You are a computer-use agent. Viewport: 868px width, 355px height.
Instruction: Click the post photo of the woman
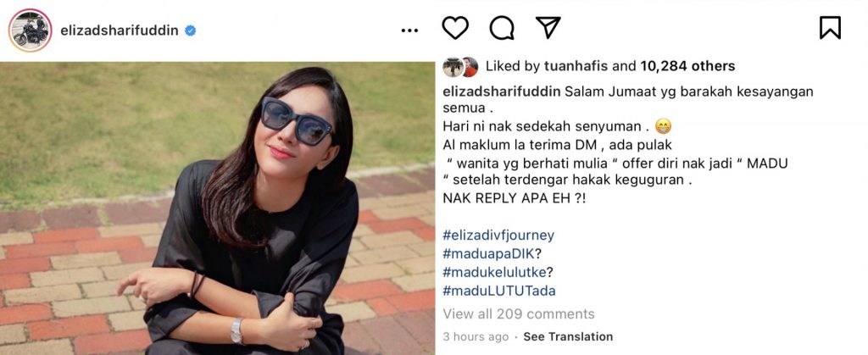217,208
